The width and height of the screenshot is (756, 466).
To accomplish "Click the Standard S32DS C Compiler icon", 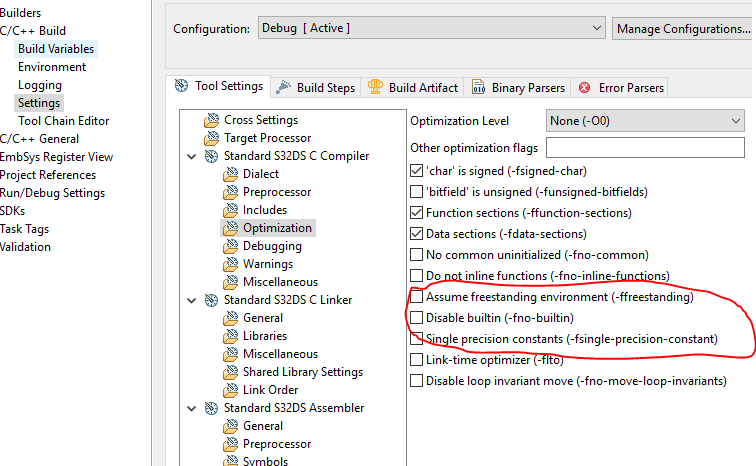I will coord(211,156).
